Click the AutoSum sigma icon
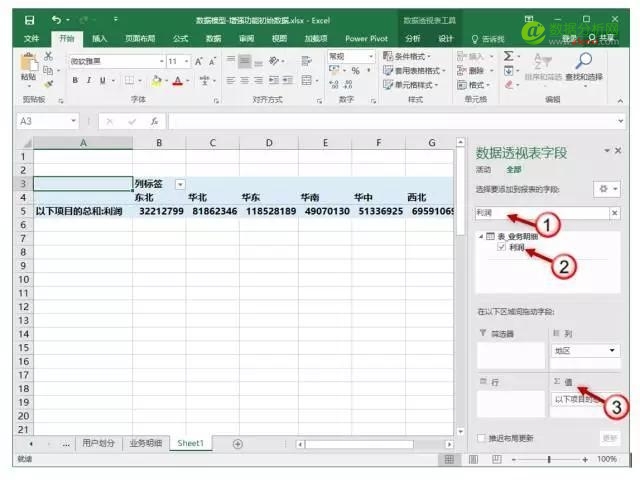 click(x=509, y=56)
